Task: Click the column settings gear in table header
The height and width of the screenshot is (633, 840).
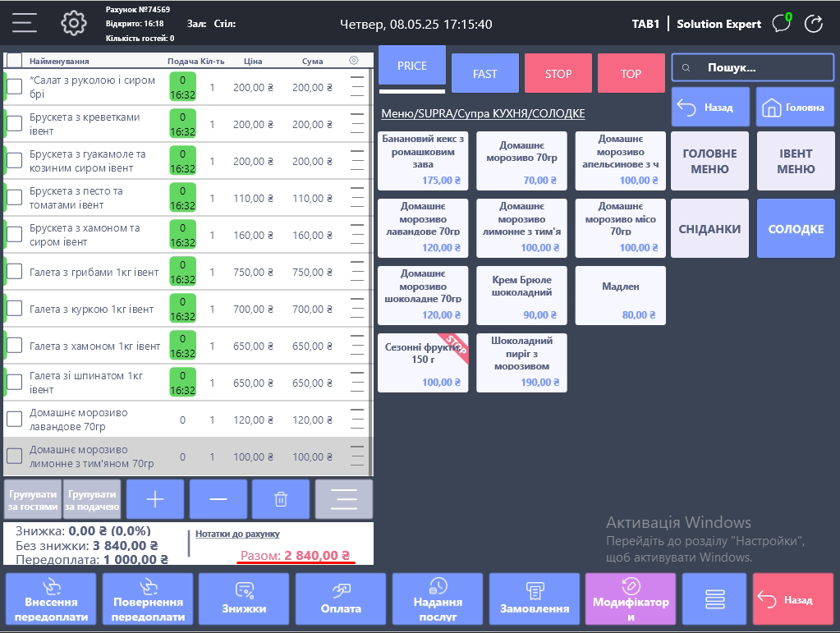Action: (x=354, y=61)
